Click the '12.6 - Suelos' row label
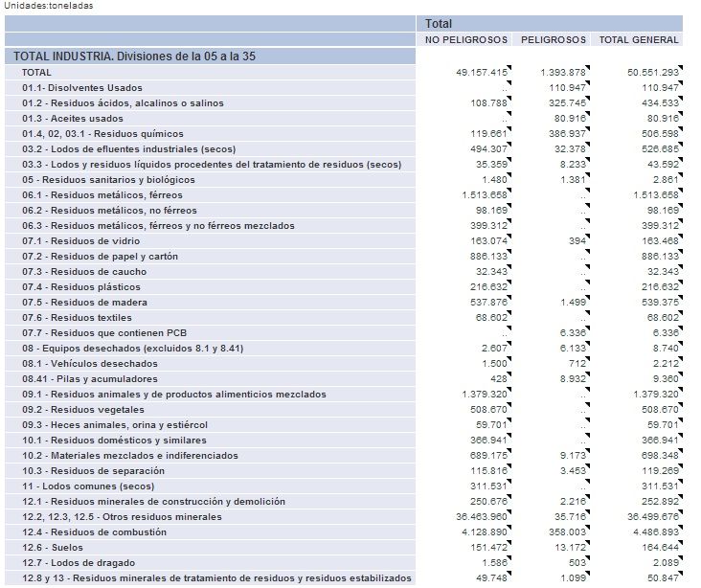Viewport: 701px width, 588px height. pos(54,548)
